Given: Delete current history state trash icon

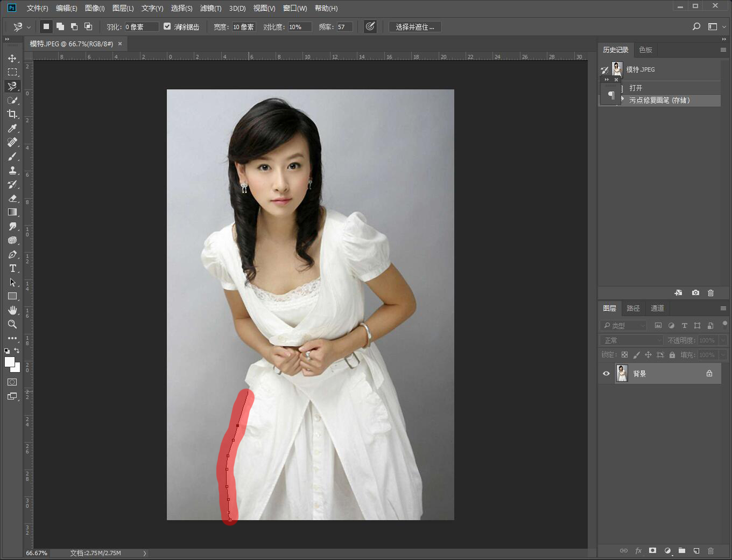Looking at the screenshot, I should (x=710, y=293).
